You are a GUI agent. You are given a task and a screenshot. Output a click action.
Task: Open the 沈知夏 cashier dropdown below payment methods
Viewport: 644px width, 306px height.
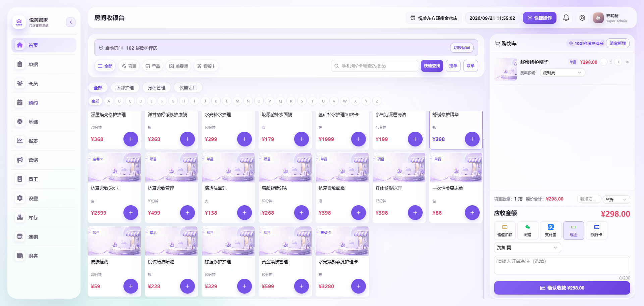click(527, 248)
